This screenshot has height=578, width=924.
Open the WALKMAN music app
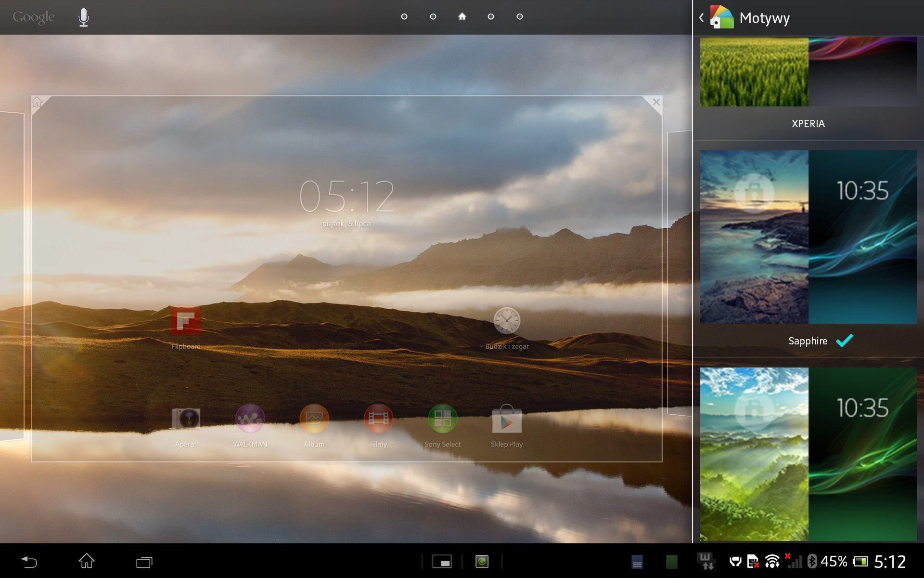(250, 419)
